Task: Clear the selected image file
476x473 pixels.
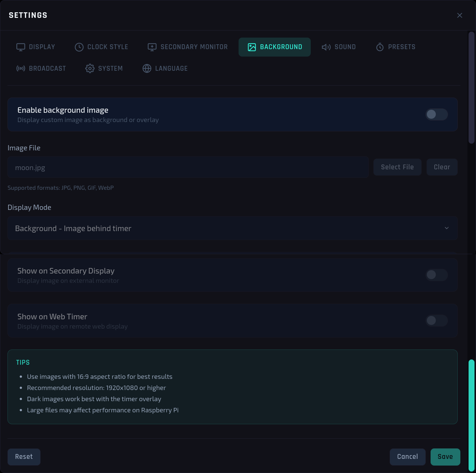Action: click(x=442, y=167)
